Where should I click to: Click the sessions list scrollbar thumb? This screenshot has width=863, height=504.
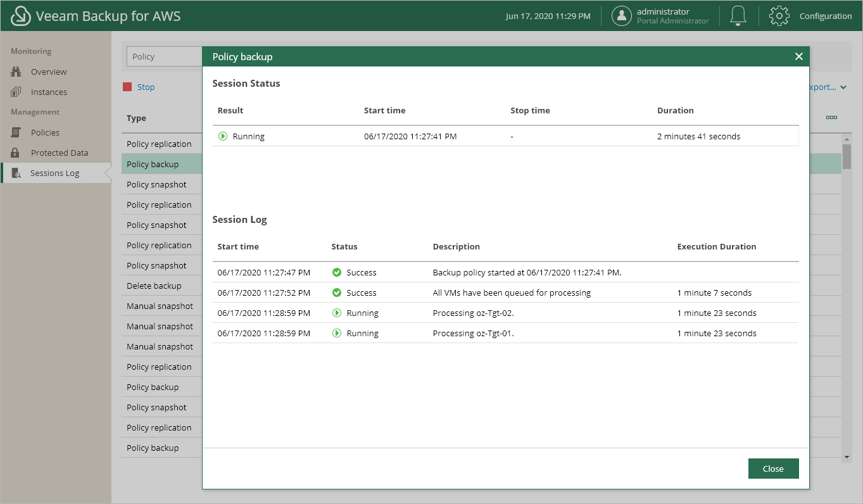click(847, 156)
